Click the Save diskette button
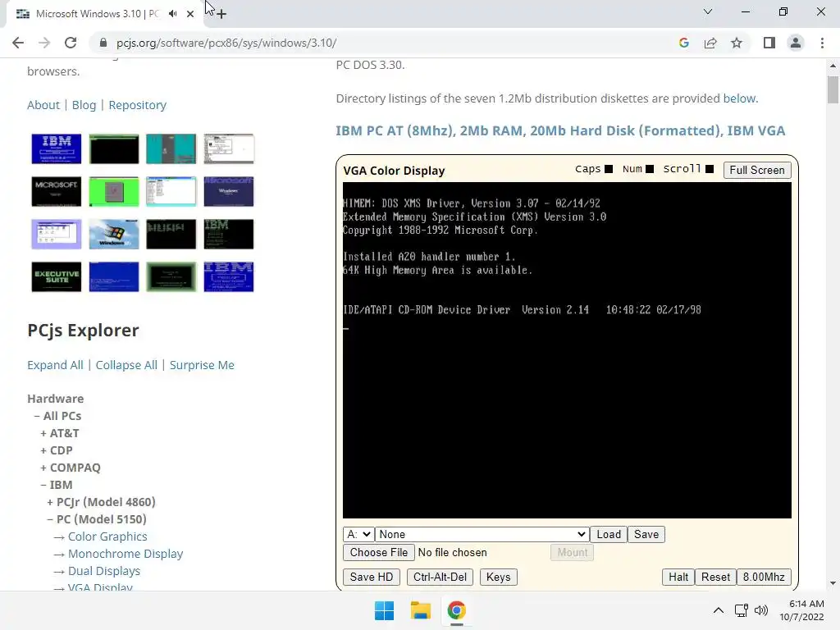This screenshot has height=630, width=840. click(x=646, y=534)
